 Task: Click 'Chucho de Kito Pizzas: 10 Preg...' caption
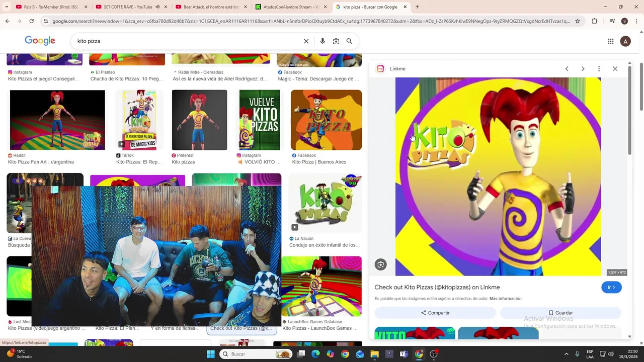[127, 79]
